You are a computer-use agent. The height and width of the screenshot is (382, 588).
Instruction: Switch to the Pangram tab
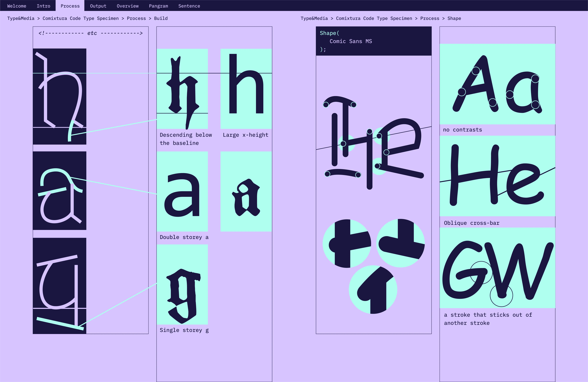[158, 6]
